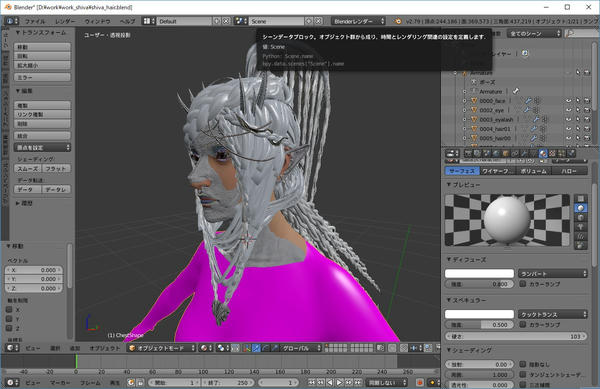Click the timeline play reverse button
Image resolution: width=600 pixels, height=389 pixels.
pyautogui.click(x=330, y=382)
